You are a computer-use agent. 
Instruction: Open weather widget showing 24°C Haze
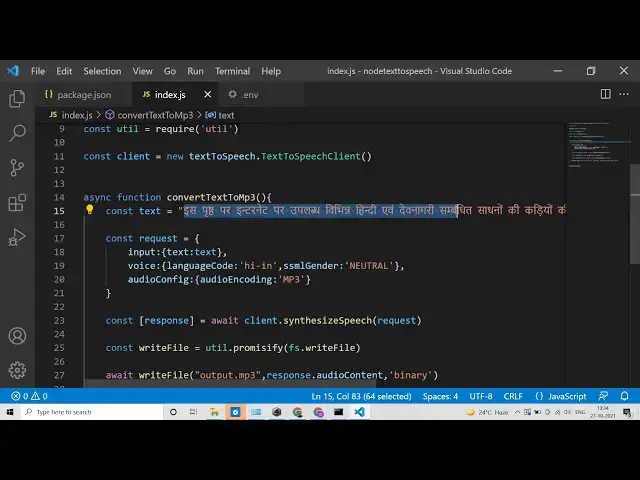pyautogui.click(x=487, y=412)
